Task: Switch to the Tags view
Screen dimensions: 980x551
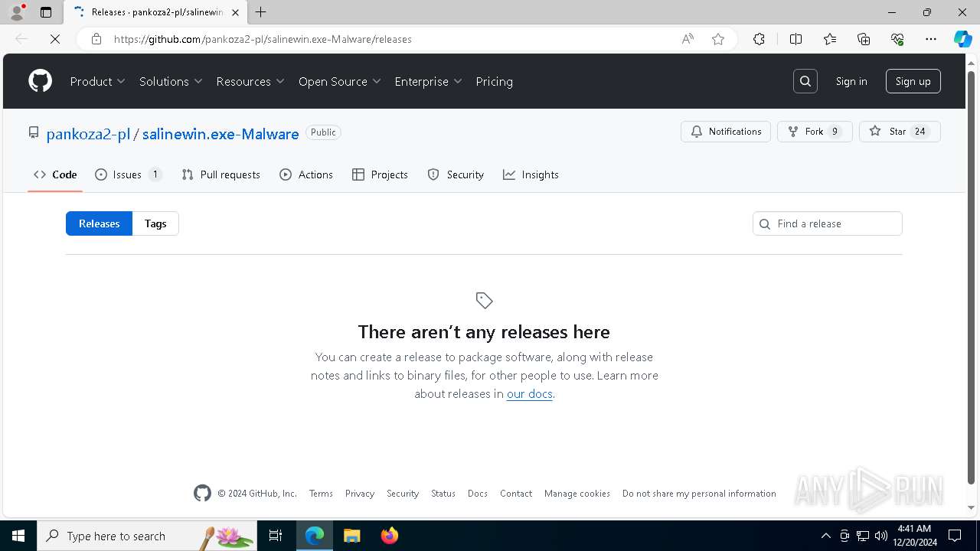Action: 155,223
